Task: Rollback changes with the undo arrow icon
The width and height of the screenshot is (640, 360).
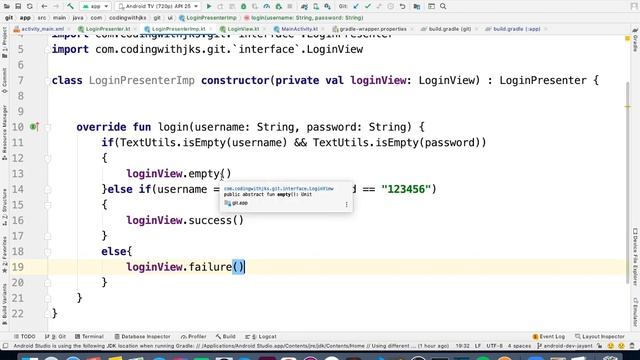Action: (402, 7)
